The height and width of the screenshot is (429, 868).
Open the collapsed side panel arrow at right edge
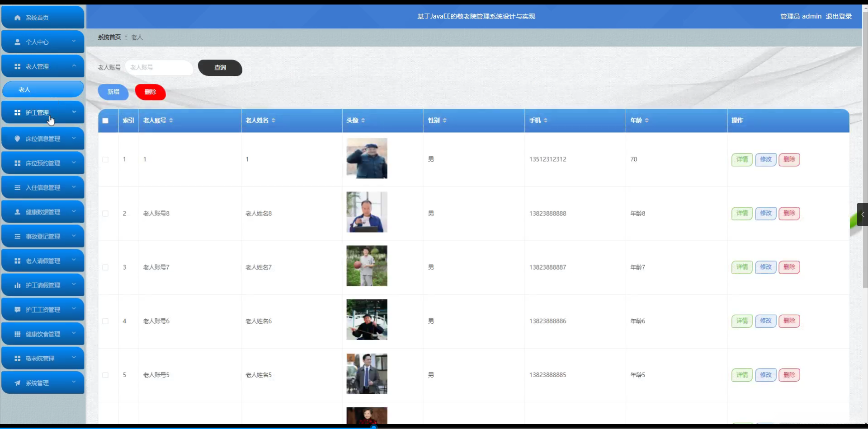click(x=863, y=214)
